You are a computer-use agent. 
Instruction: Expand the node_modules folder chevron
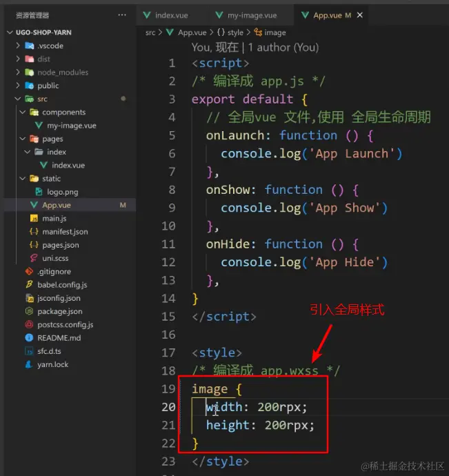click(x=18, y=72)
